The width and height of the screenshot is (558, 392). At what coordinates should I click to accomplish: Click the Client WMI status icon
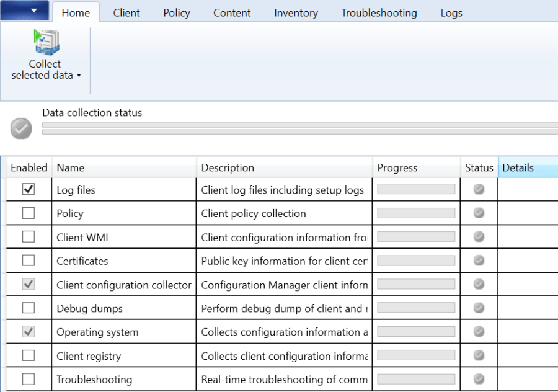pos(479,236)
